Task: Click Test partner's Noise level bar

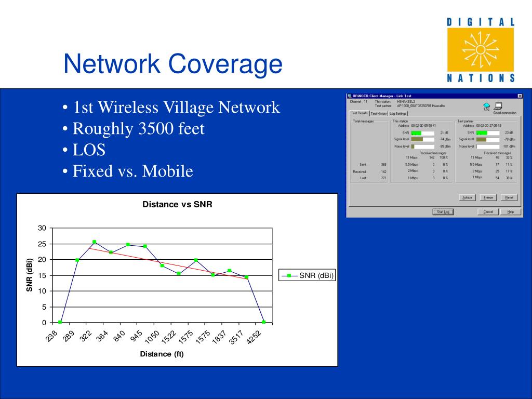Action: point(488,147)
